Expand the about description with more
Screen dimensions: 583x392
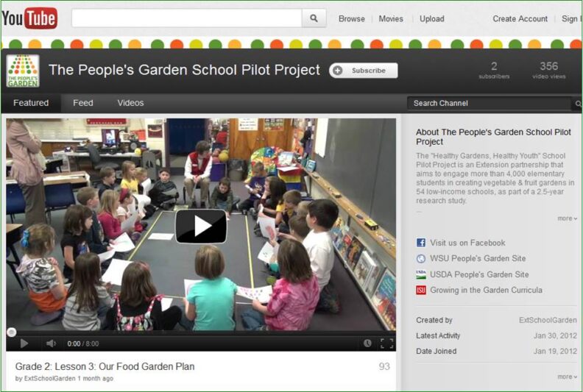tap(568, 218)
